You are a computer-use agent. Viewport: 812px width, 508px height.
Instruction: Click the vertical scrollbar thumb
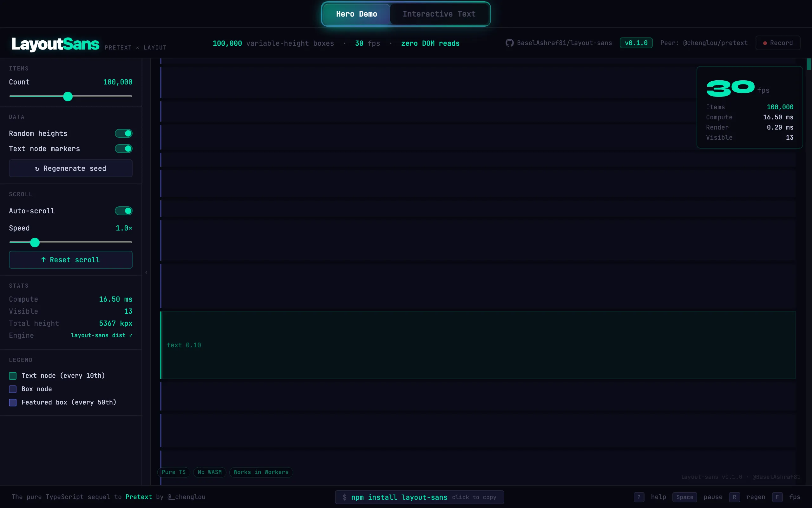809,64
